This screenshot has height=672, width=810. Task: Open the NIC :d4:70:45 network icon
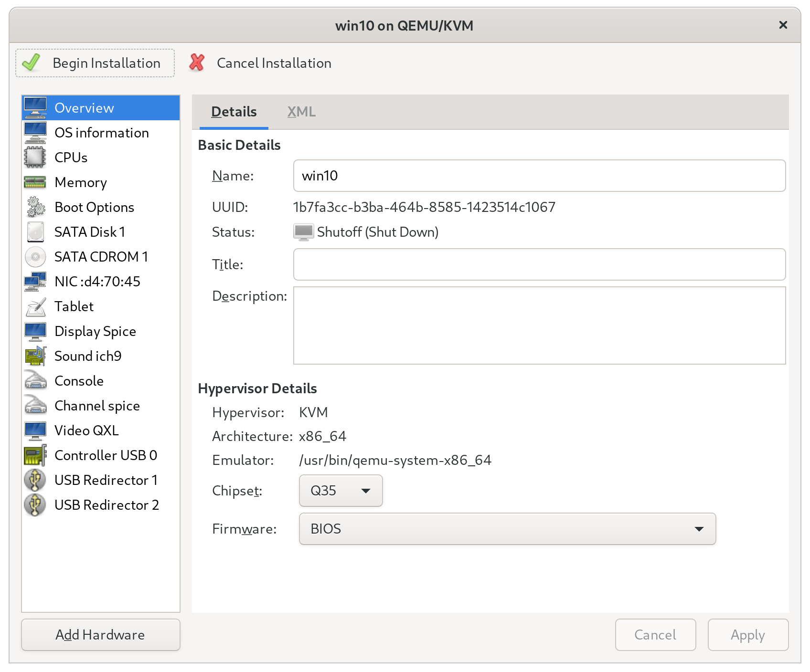[35, 282]
